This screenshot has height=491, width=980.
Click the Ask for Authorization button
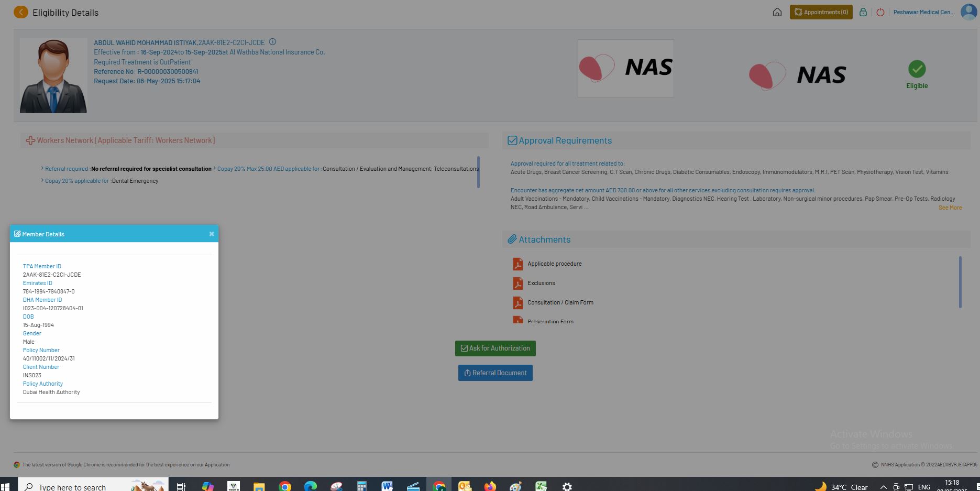coord(495,348)
